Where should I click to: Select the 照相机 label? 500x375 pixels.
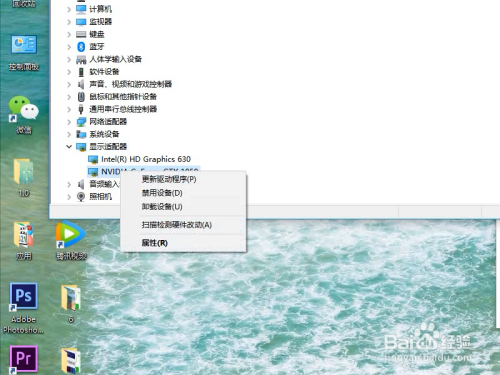coord(100,197)
